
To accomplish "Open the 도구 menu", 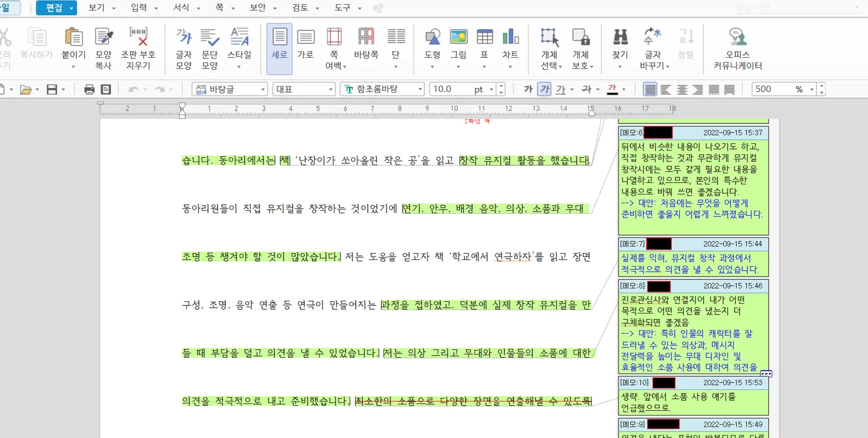I will (x=342, y=8).
